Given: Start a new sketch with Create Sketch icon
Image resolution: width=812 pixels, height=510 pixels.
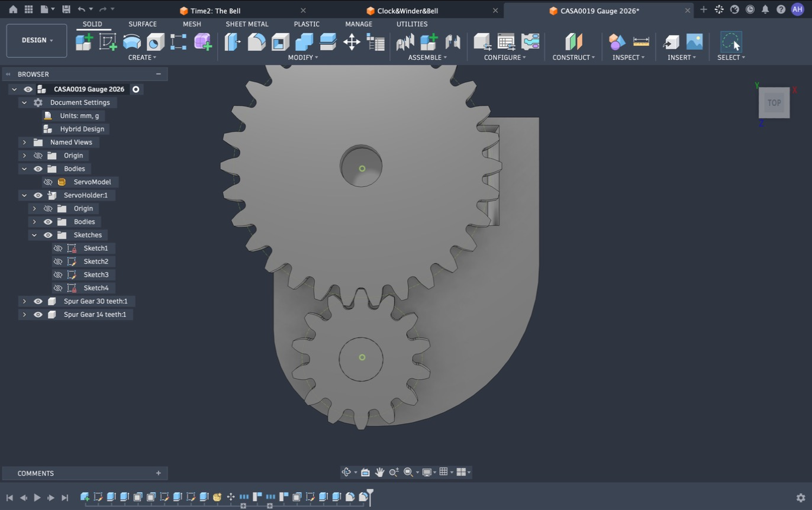Looking at the screenshot, I should tap(108, 41).
